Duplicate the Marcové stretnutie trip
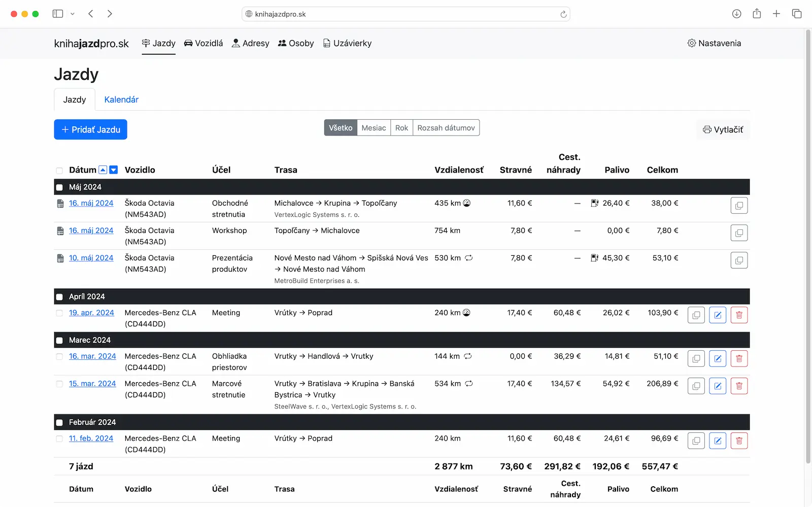The width and height of the screenshot is (812, 507). (x=696, y=386)
